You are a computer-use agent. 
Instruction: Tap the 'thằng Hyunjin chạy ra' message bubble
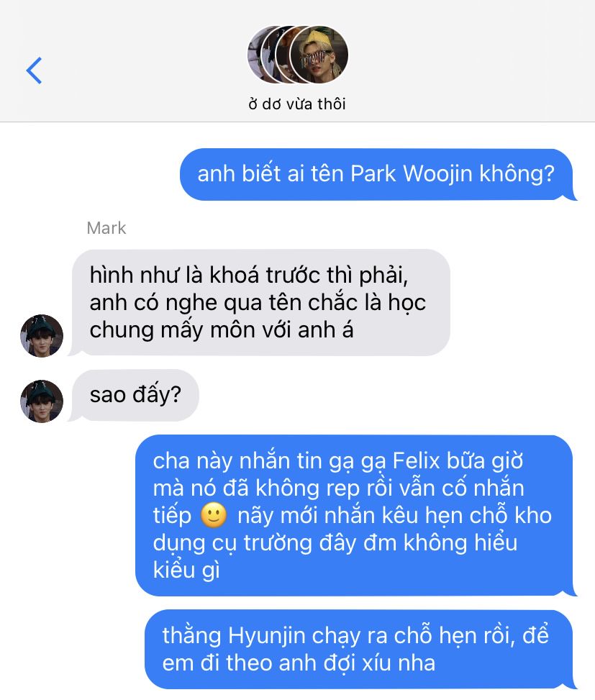pos(360,649)
